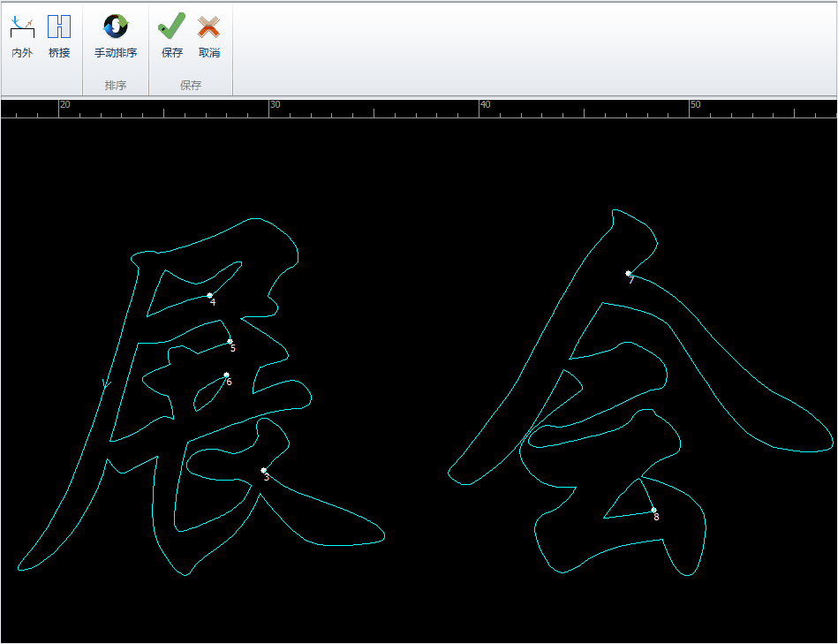
Task: Pick the lead-in marker numbered 5
Action: tap(230, 341)
